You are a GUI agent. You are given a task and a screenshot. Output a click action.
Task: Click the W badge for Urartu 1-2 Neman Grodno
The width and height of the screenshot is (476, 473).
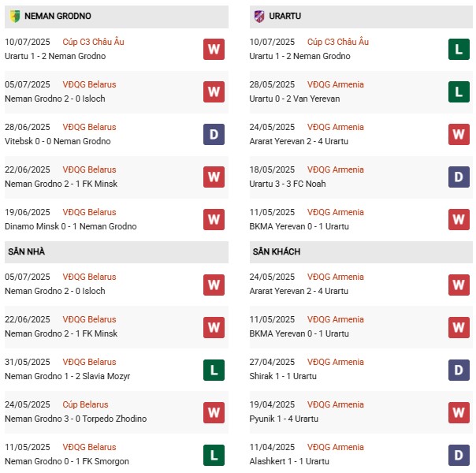click(x=214, y=49)
